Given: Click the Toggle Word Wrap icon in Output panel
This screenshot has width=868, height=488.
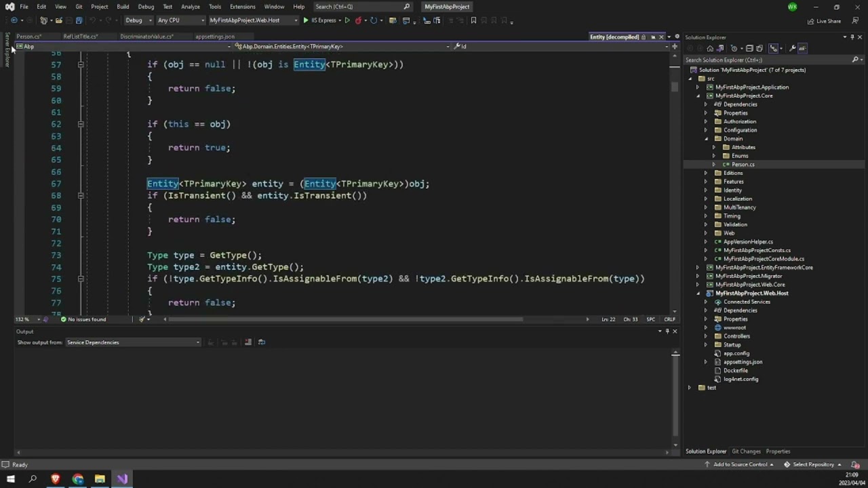Looking at the screenshot, I should click(262, 342).
